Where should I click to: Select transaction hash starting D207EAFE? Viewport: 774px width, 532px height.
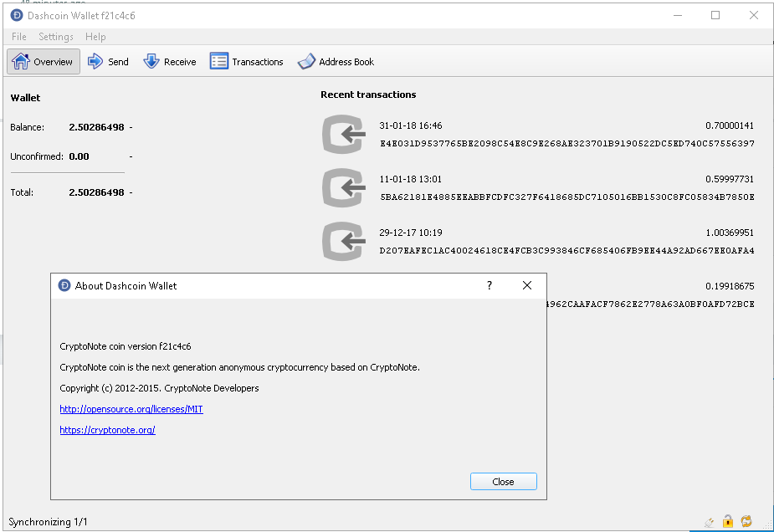pyautogui.click(x=566, y=251)
